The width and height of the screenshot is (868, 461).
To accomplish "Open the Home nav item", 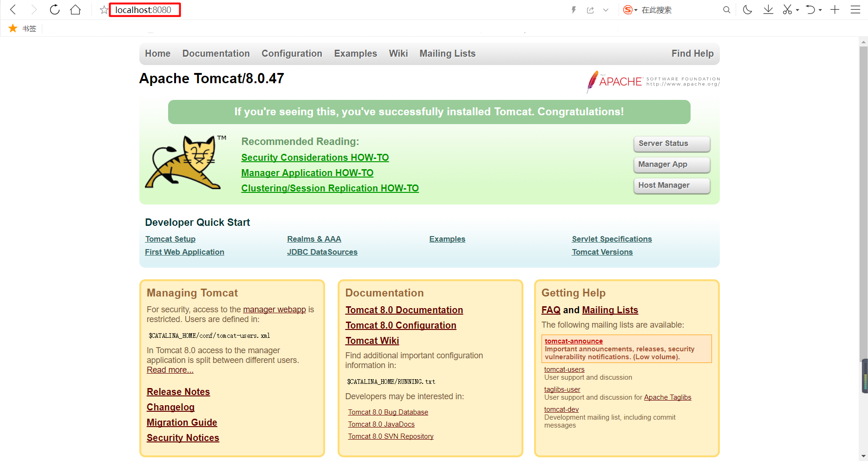I will [x=158, y=53].
